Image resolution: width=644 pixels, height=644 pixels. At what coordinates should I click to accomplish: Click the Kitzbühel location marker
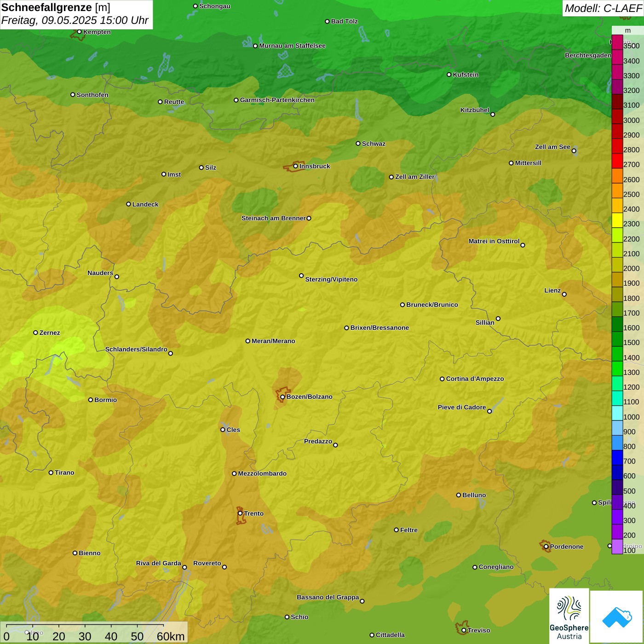[493, 114]
